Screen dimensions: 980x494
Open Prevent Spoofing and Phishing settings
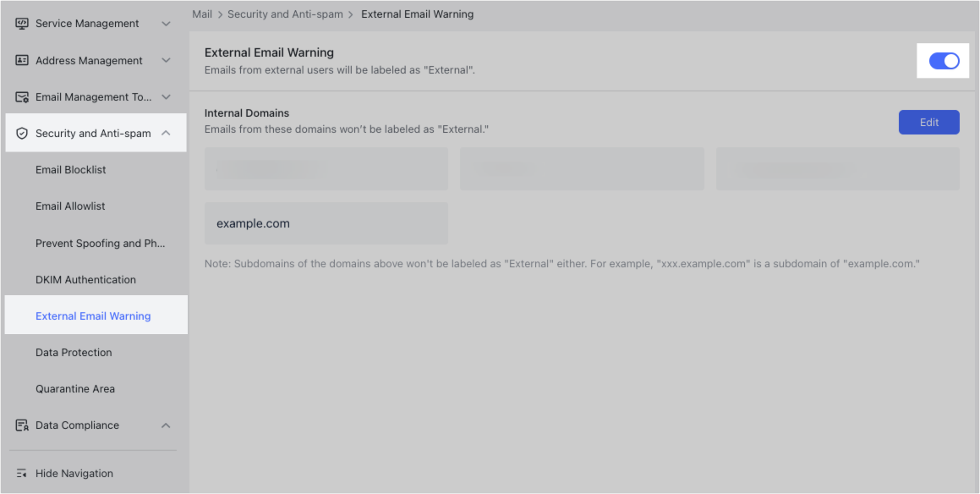pyautogui.click(x=101, y=243)
